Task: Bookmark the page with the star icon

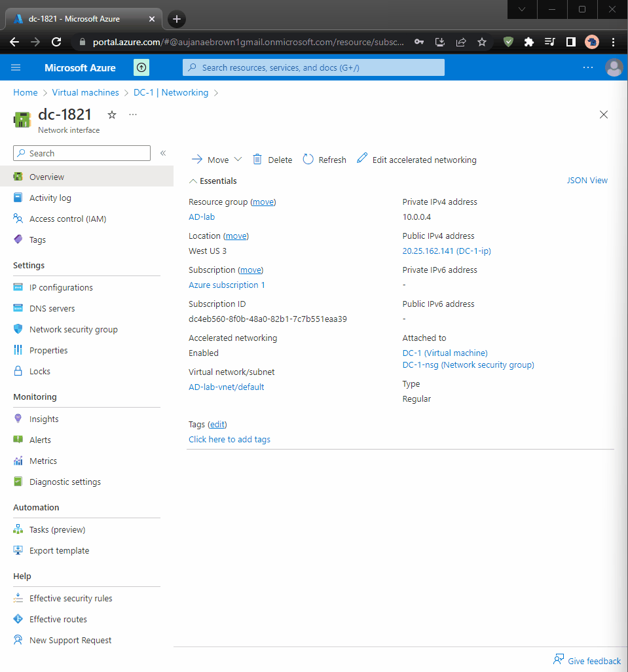Action: click(482, 42)
